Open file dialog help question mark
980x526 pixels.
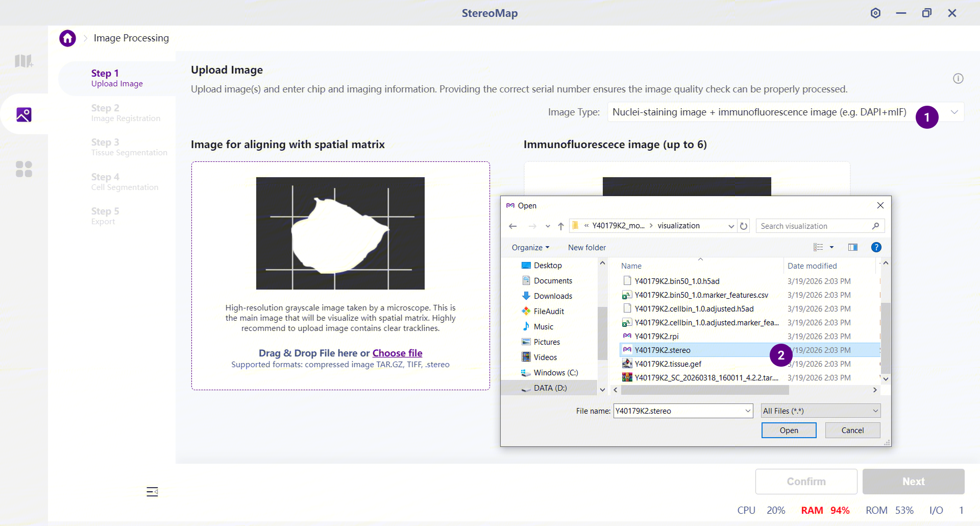pos(876,247)
